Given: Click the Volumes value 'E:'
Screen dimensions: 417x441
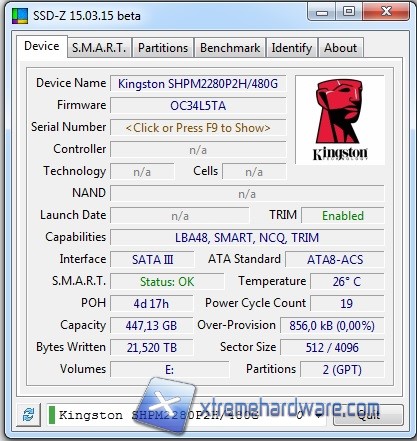Looking at the screenshot, I should click(x=170, y=370).
